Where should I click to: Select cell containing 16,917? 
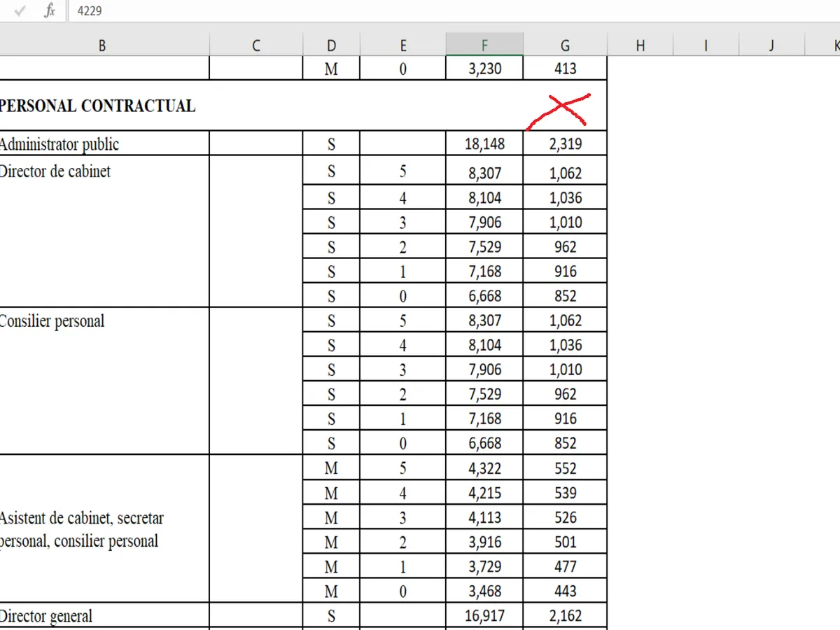pos(484,616)
